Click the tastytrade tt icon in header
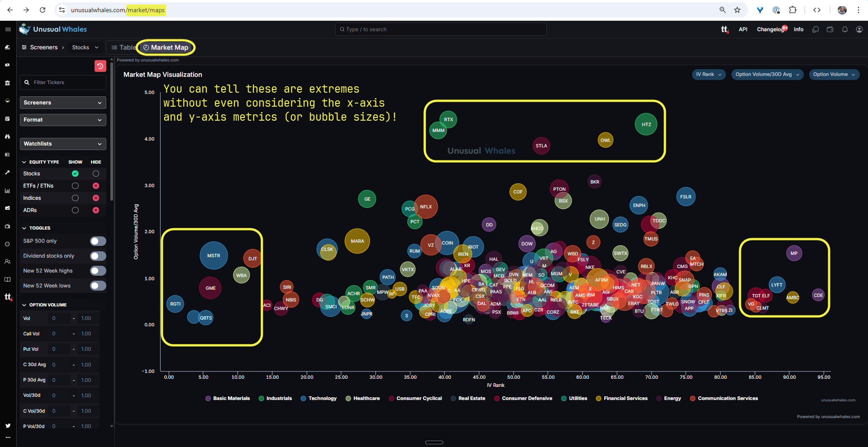 tap(725, 29)
